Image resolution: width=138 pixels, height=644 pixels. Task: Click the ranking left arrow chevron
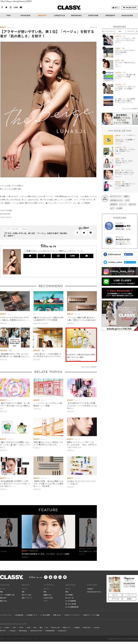click(103, 31)
